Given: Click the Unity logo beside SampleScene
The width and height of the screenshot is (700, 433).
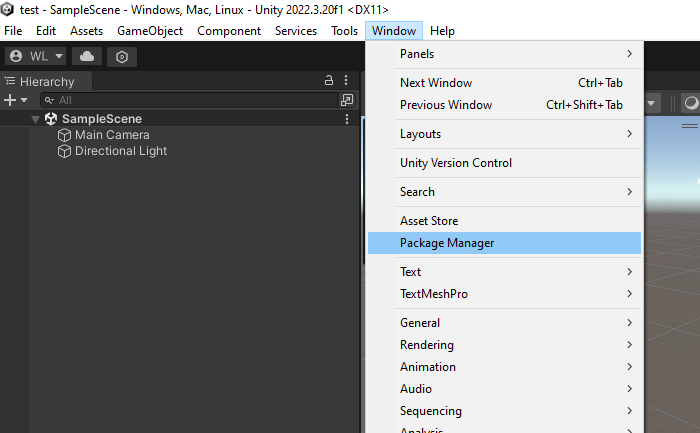Looking at the screenshot, I should [x=52, y=119].
